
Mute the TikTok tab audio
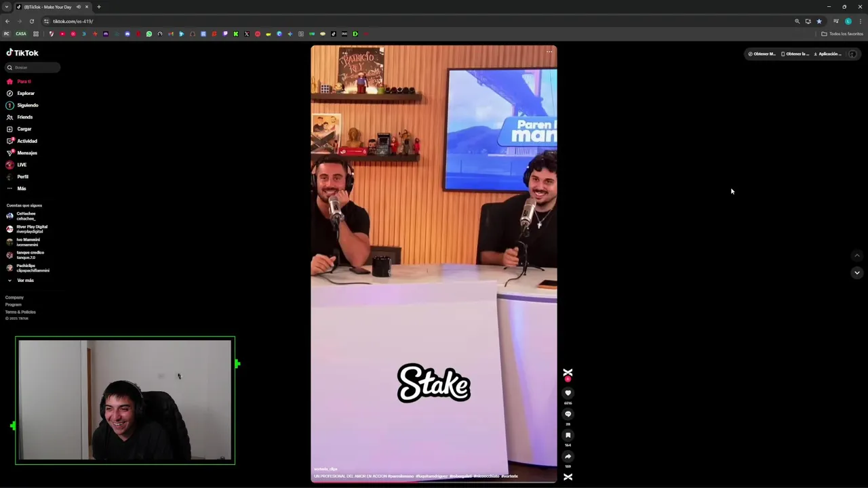tap(79, 7)
